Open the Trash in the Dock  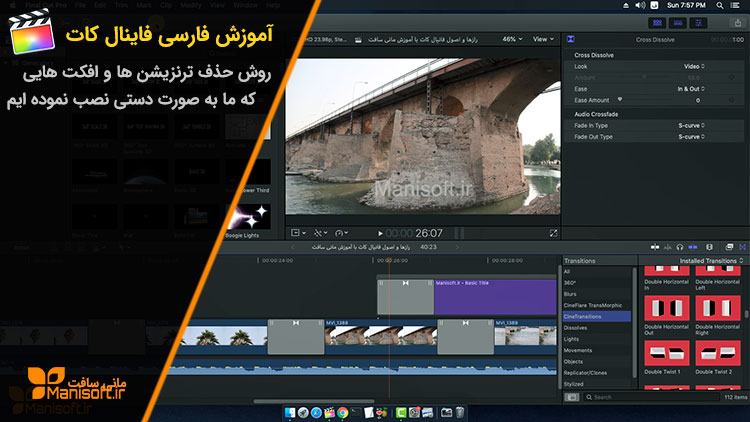coord(459,412)
